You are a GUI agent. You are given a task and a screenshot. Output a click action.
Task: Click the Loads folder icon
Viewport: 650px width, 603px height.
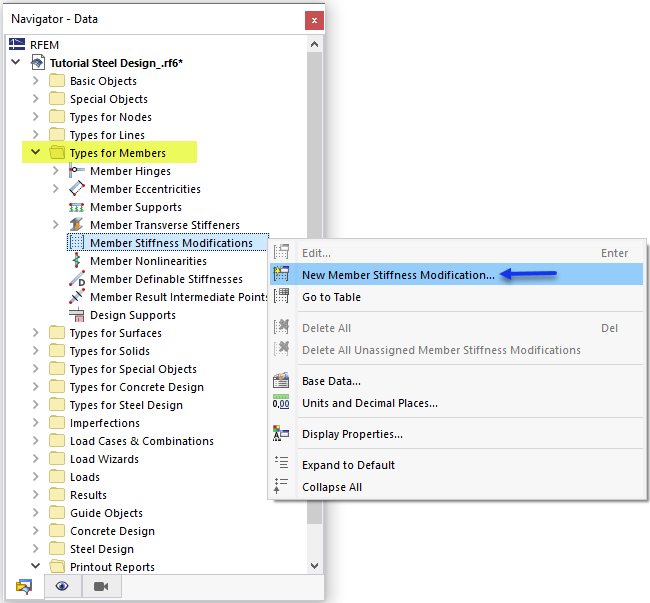[x=57, y=476]
